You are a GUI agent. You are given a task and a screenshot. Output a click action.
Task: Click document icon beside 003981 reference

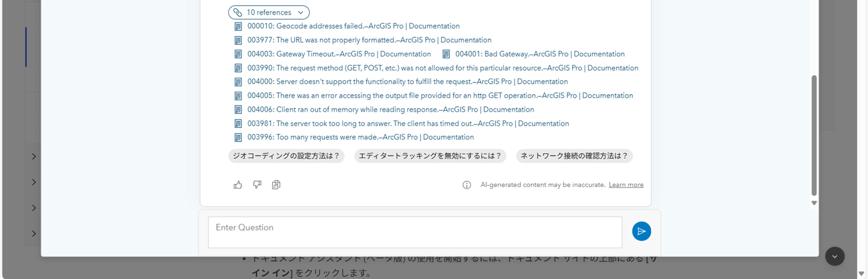(x=238, y=124)
